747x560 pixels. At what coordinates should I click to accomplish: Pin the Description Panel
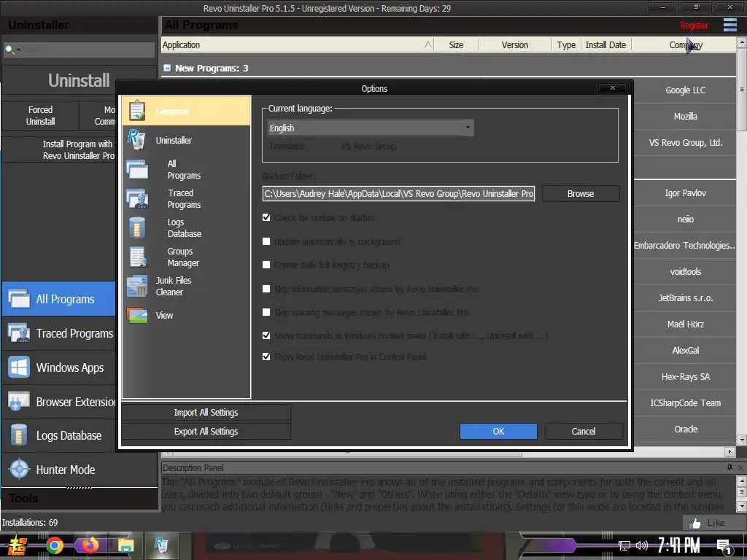click(729, 467)
